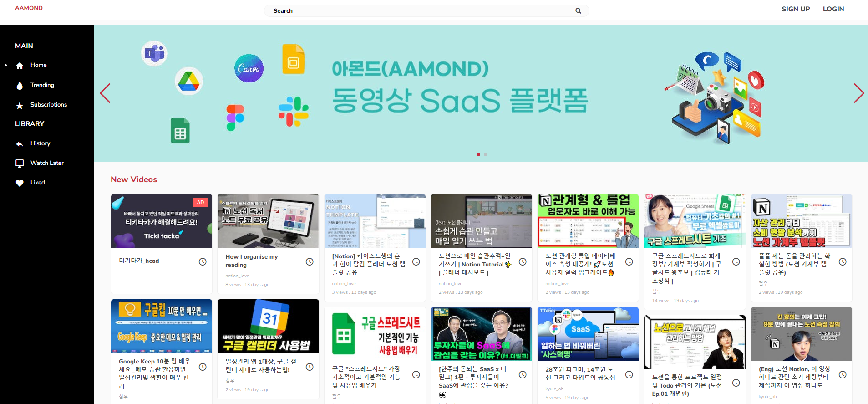The height and width of the screenshot is (404, 868).
Task: Click the Search input field
Action: tap(426, 11)
